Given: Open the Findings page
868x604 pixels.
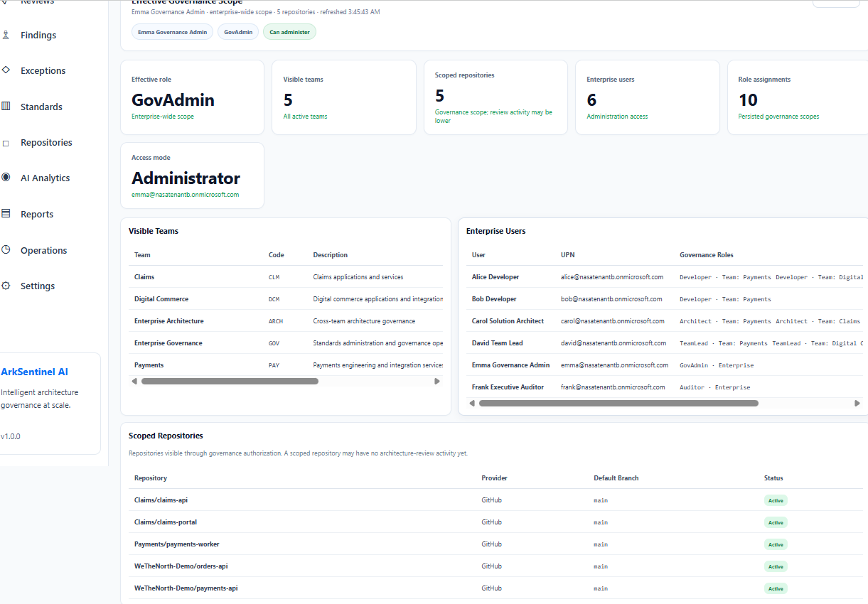Looking at the screenshot, I should tap(38, 35).
